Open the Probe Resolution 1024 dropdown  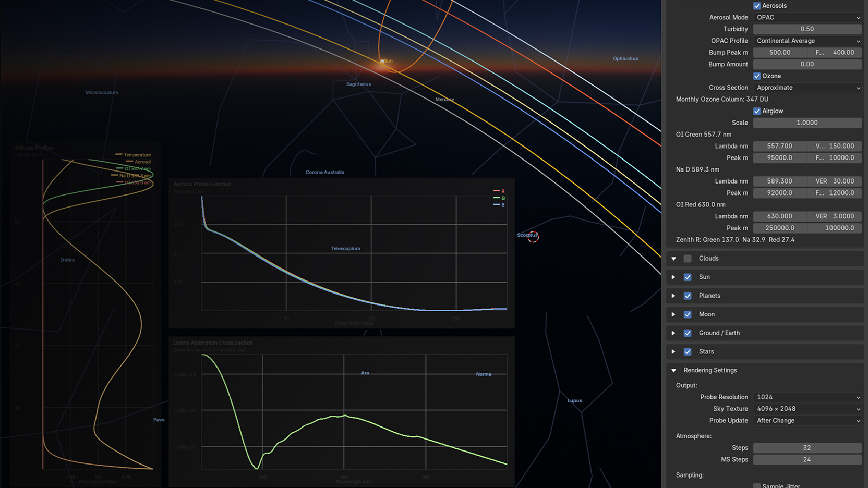pos(807,397)
